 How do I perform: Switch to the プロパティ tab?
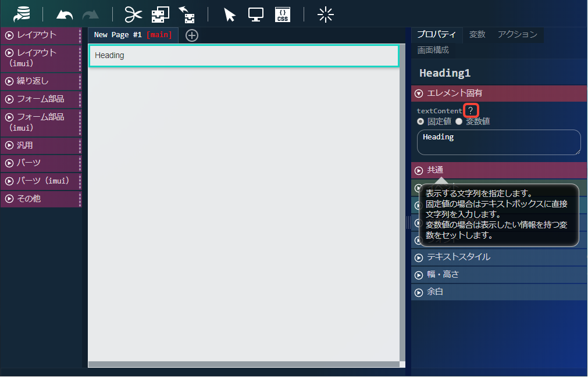click(x=437, y=34)
